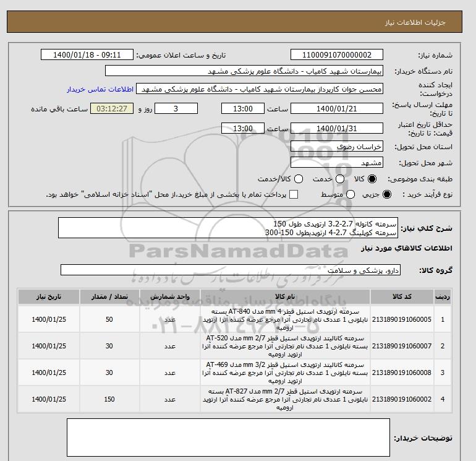Click product code 2131890191060002
The image size is (476, 461).
point(402,399)
